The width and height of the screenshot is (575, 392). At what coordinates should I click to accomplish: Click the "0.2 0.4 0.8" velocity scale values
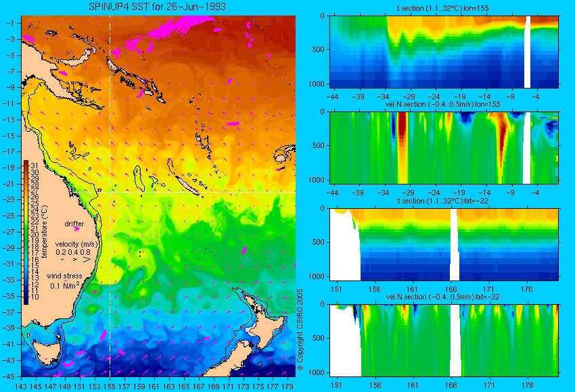(73, 252)
